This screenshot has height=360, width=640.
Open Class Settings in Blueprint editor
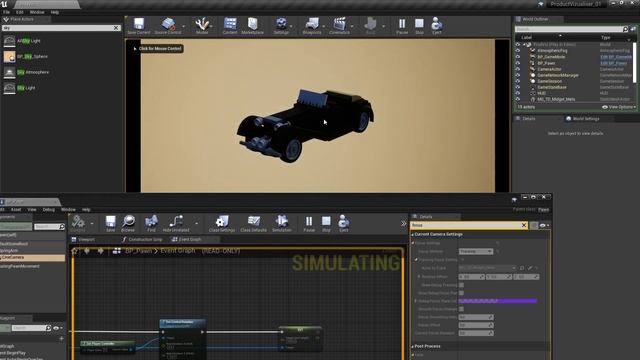pyautogui.click(x=222, y=223)
